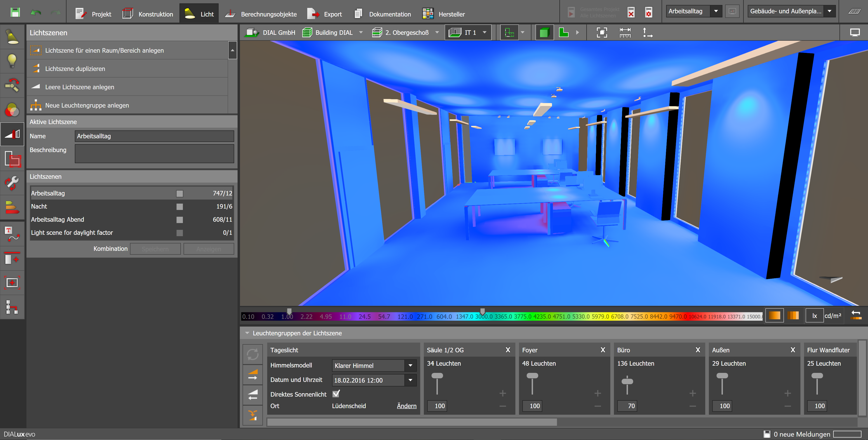
Task: Open the light bulb tool in sidebar
Action: pyautogui.click(x=12, y=61)
